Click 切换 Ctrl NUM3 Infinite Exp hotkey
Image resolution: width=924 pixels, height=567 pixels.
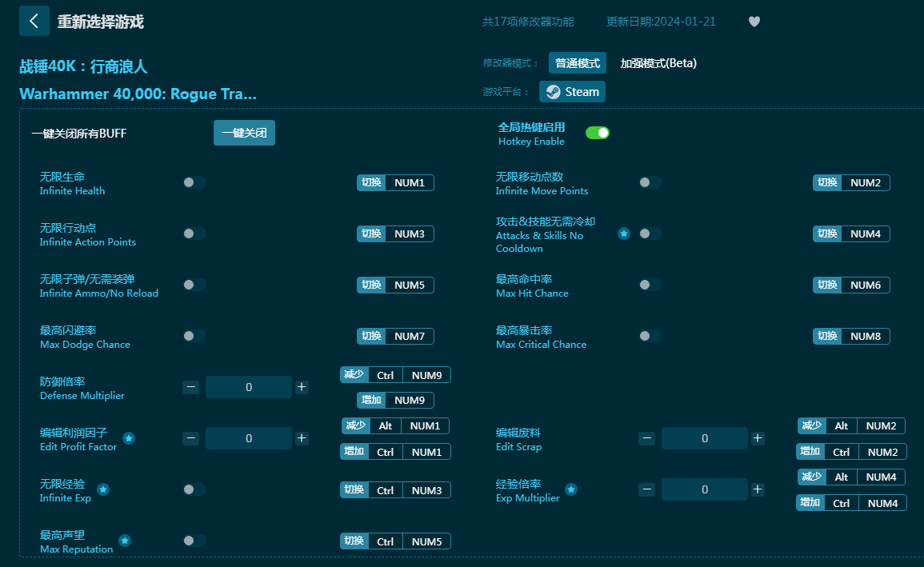395,490
